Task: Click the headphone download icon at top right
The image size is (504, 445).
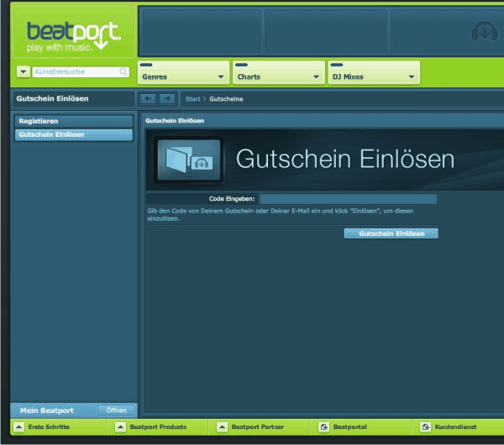Action: (x=486, y=33)
